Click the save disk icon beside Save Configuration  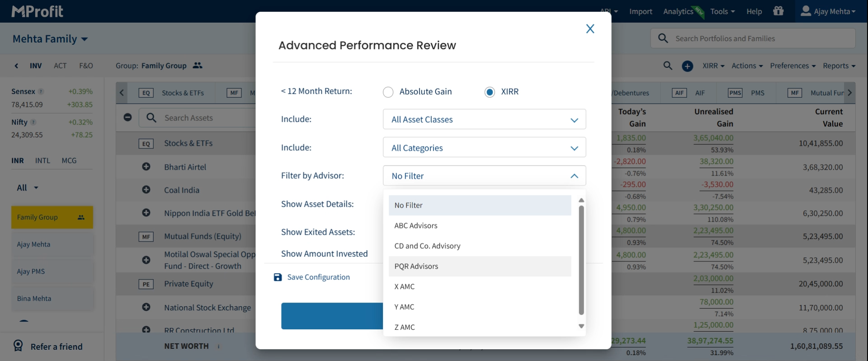(278, 277)
